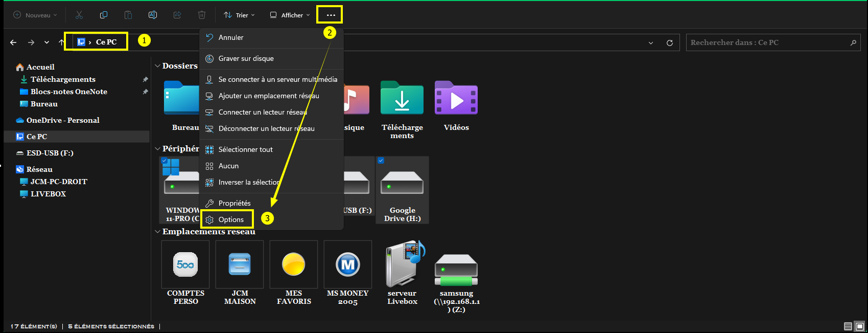Go up one level arrow
Image resolution: width=868 pixels, height=333 pixels.
coord(61,42)
